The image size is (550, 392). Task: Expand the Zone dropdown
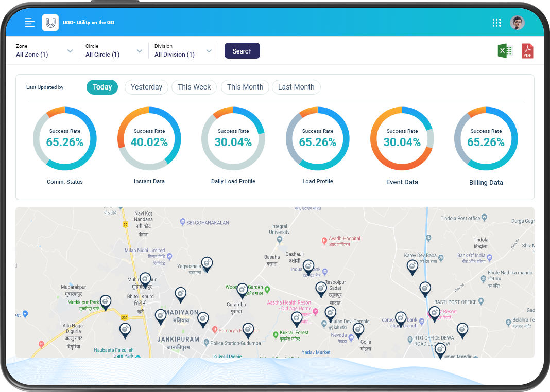[x=44, y=50]
